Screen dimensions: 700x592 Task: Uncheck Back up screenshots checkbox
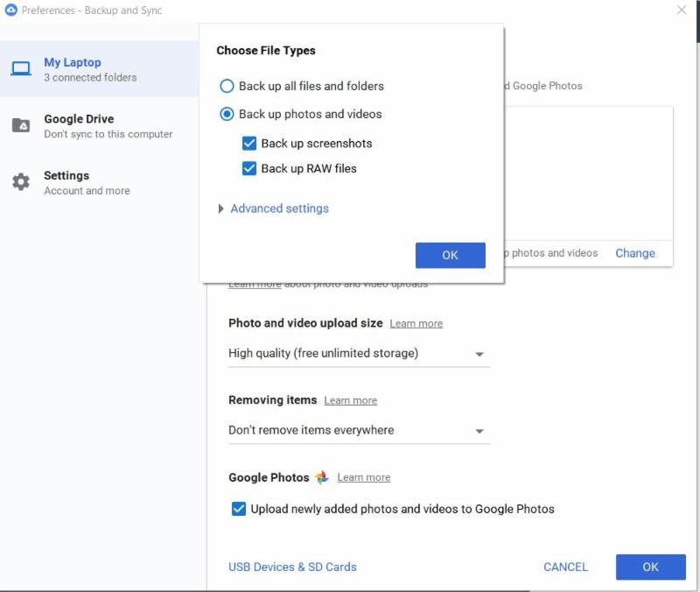pos(249,144)
